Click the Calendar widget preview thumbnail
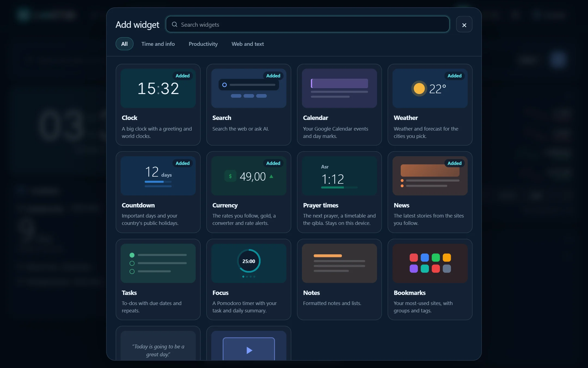Image resolution: width=588 pixels, height=368 pixels. pos(339,88)
